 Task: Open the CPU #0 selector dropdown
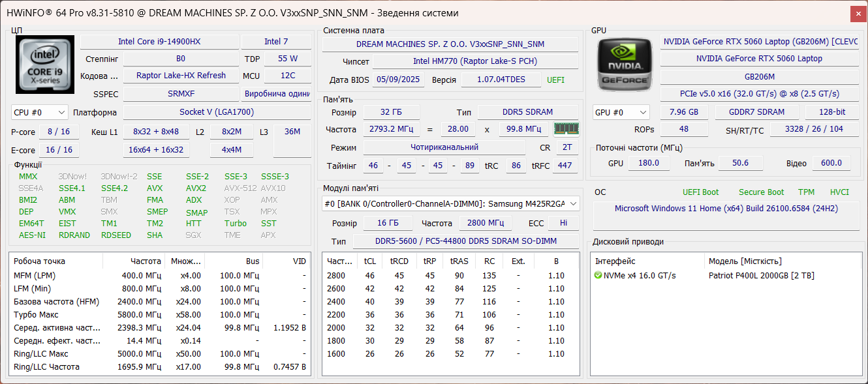click(39, 112)
